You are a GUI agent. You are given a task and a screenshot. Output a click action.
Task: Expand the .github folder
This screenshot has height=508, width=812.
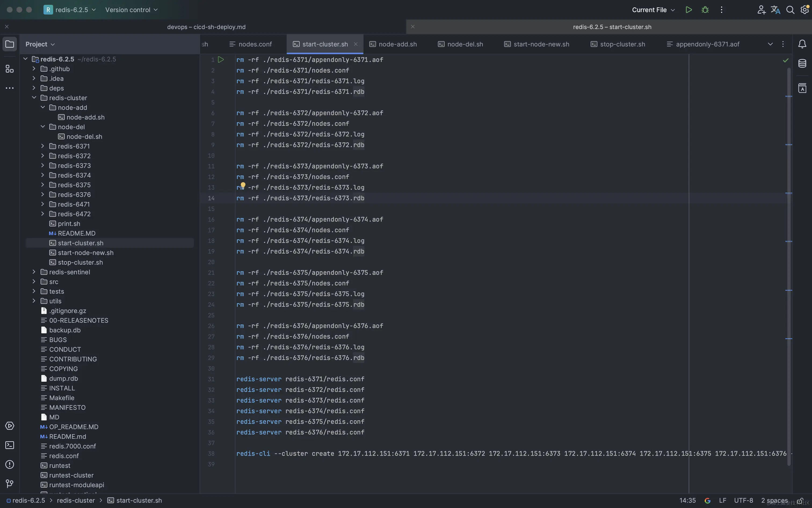coord(34,68)
